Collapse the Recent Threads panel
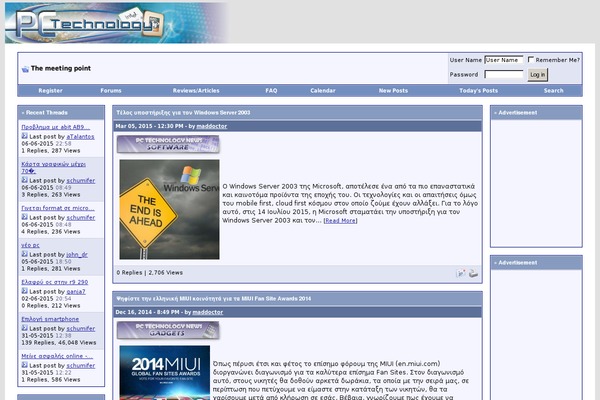This screenshot has width=600, height=400. 23,113
